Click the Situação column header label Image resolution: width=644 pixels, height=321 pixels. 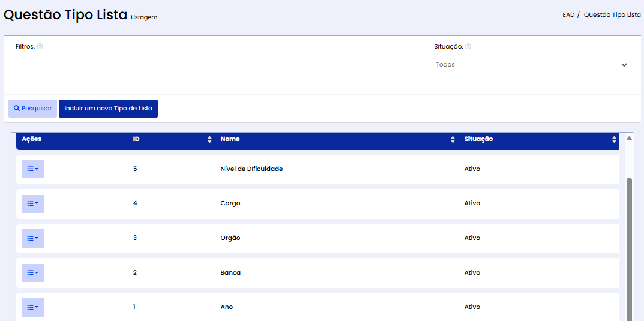[x=478, y=139]
